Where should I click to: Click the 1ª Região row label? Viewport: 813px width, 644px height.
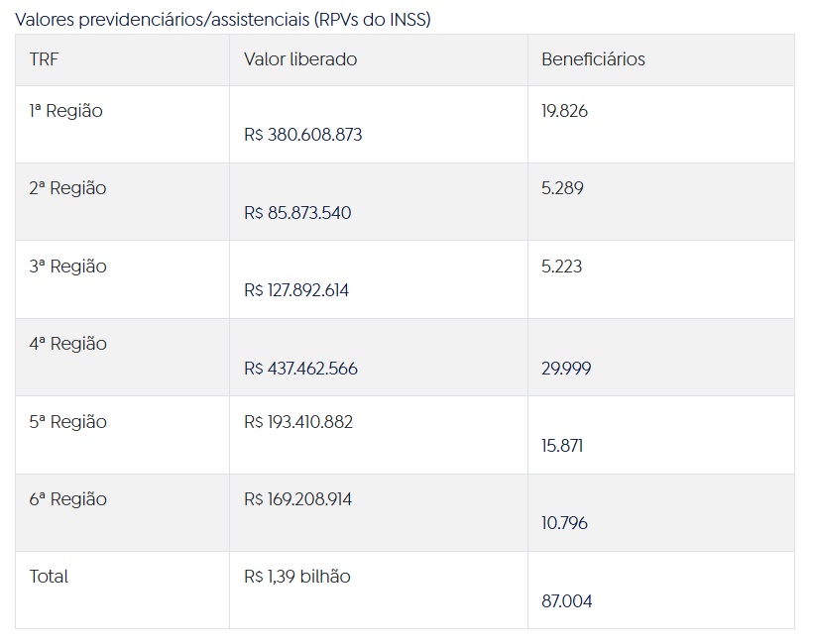click(x=65, y=111)
